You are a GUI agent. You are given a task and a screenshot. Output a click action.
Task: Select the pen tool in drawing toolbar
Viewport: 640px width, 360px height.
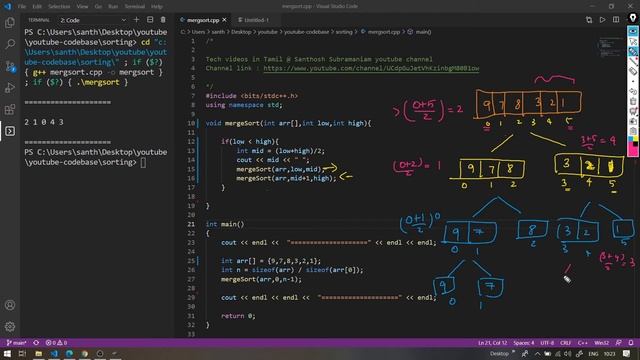click(x=633, y=61)
